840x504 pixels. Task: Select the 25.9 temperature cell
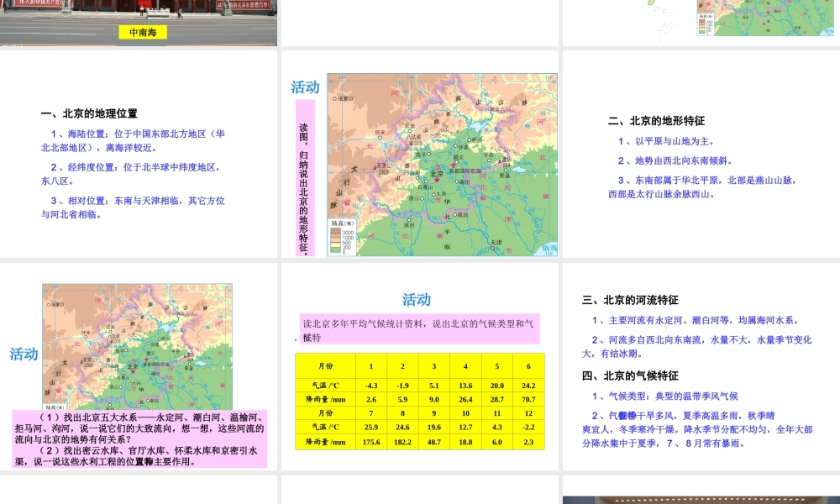click(x=371, y=428)
